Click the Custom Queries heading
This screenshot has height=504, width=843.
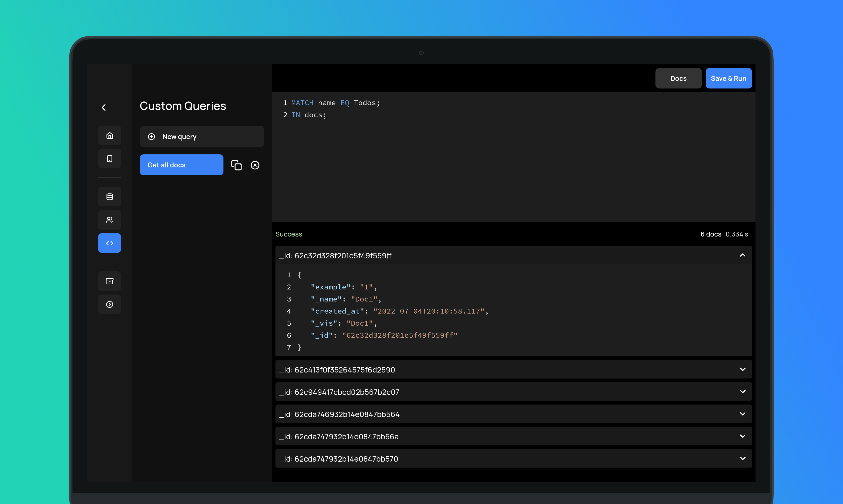[183, 106]
